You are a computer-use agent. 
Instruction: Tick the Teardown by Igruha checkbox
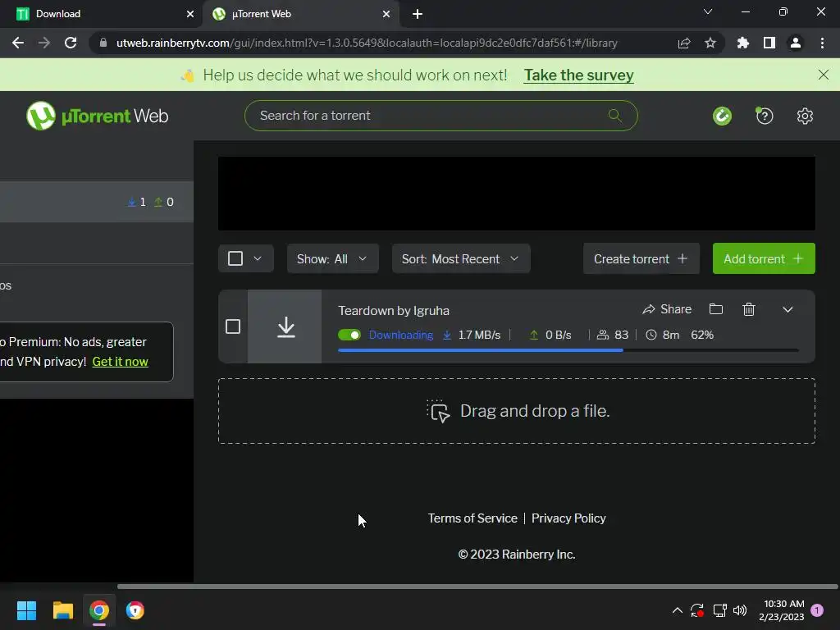click(233, 326)
